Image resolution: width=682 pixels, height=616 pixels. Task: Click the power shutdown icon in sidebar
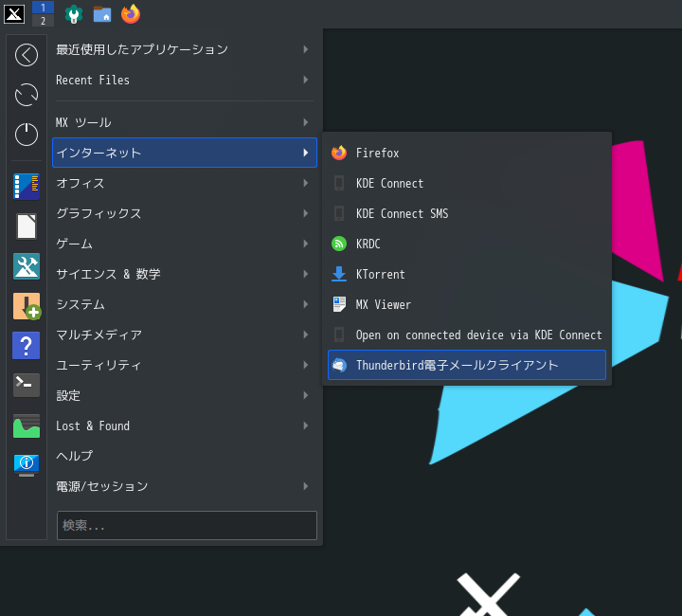27,135
